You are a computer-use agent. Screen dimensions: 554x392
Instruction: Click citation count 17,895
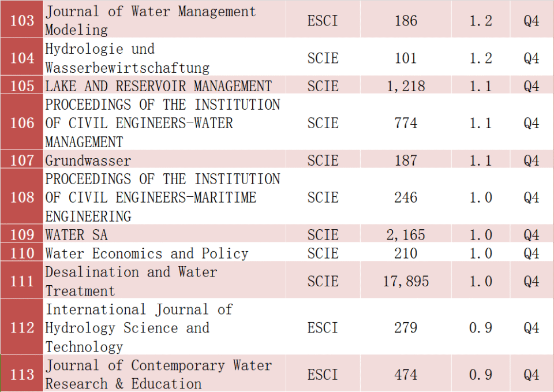(406, 281)
